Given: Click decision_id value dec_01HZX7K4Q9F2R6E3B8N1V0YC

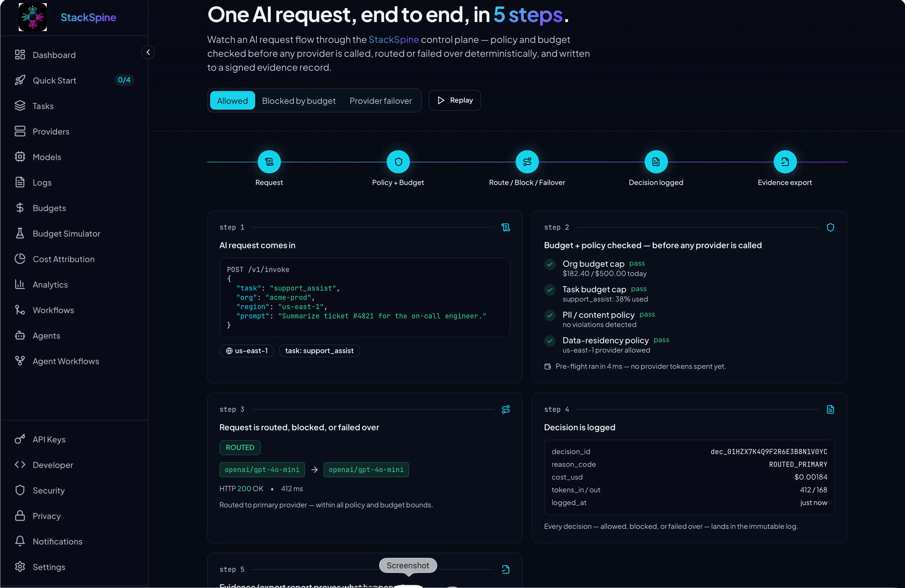Looking at the screenshot, I should point(769,451).
